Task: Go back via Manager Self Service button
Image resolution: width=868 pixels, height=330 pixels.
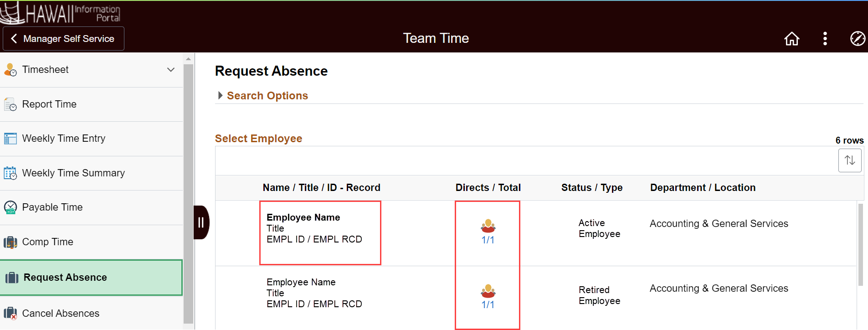Action: tap(63, 38)
